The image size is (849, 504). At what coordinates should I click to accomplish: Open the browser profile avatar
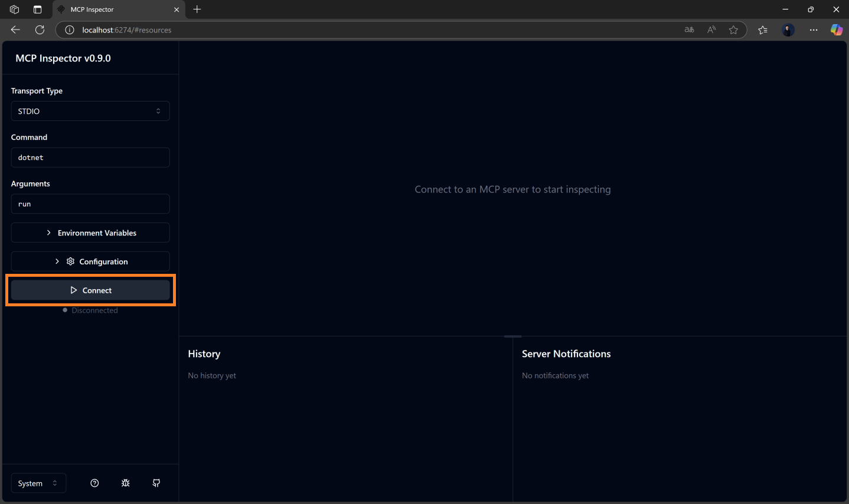click(x=788, y=30)
